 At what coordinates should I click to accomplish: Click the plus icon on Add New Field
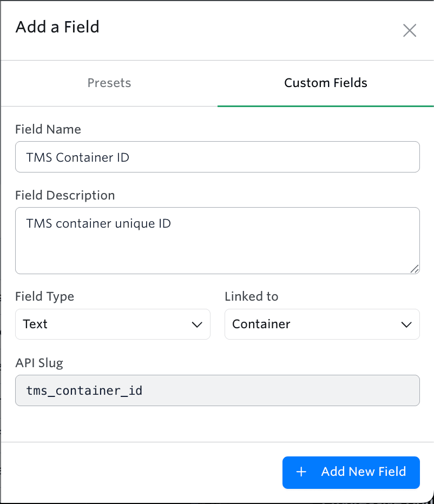pos(301,472)
